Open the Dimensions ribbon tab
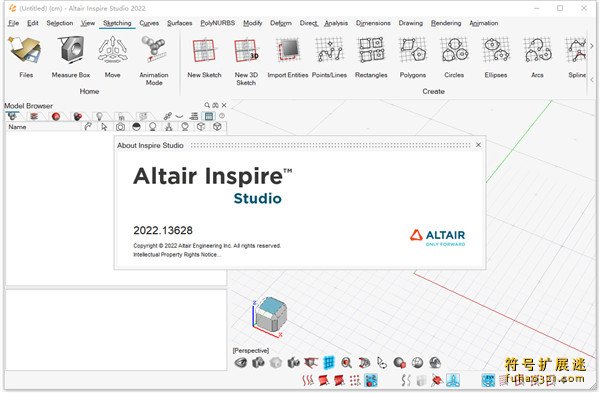600x393 pixels. click(373, 23)
